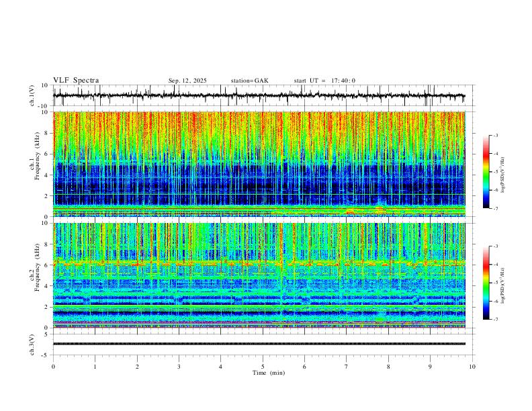Click the '-7' label on lower colorbar

495,320
